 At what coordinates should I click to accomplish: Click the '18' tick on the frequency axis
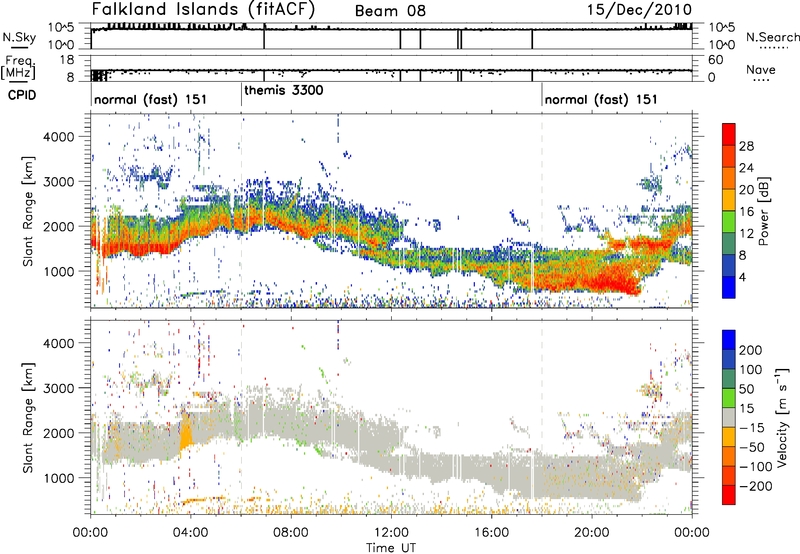[67, 59]
